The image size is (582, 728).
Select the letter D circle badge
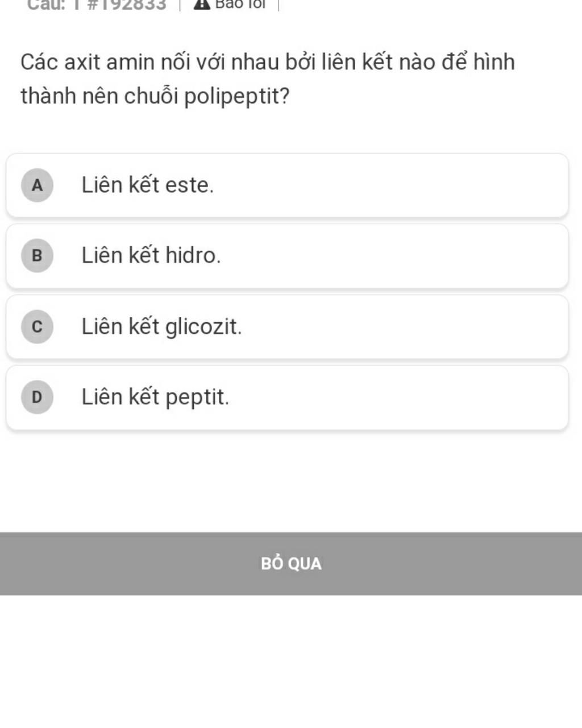(x=37, y=398)
